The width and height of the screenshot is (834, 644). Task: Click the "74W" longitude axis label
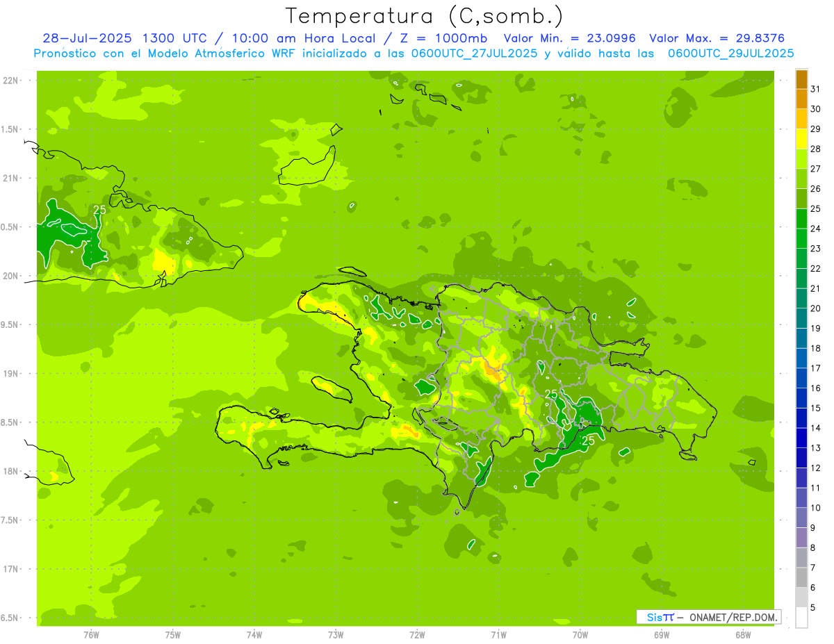click(254, 635)
